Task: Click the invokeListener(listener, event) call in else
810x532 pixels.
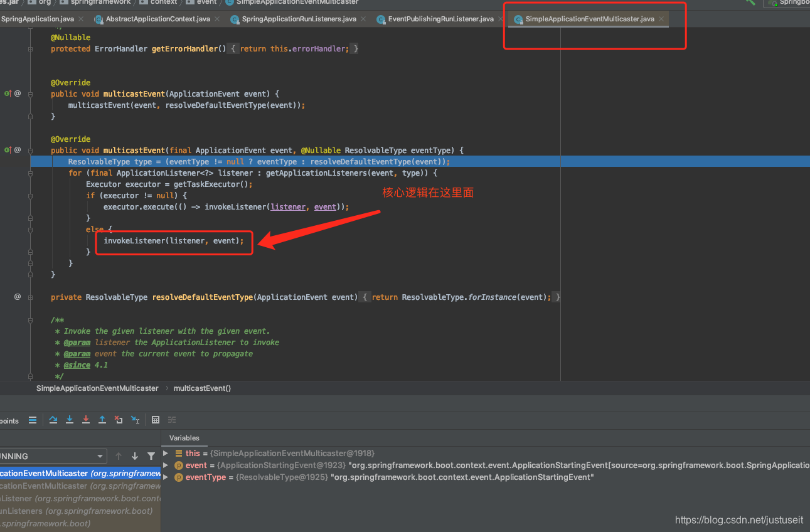Action: [173, 240]
